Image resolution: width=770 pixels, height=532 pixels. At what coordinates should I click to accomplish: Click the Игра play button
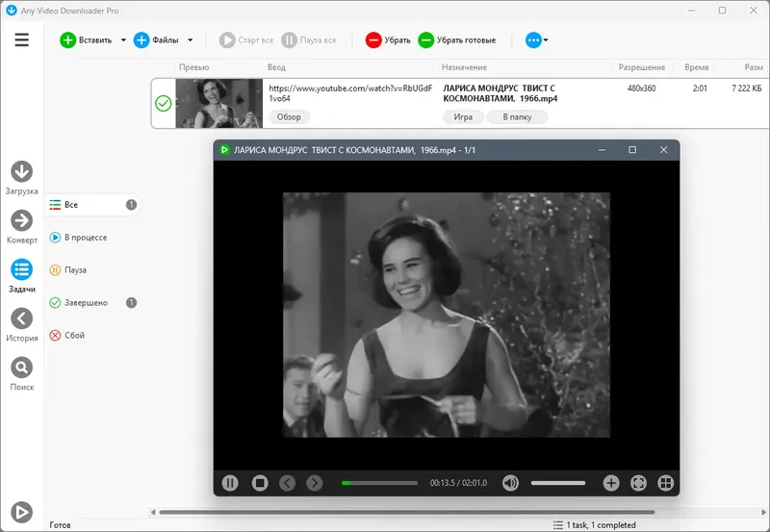(x=463, y=116)
